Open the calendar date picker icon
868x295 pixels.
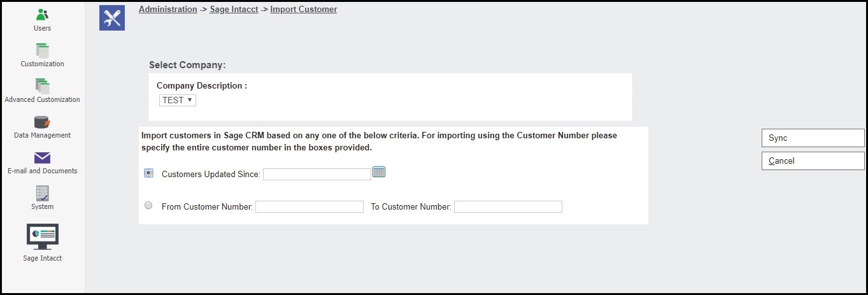tap(379, 171)
